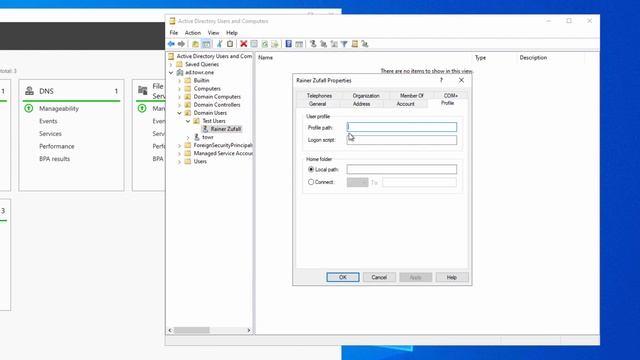Click the Filter funnel icon

[344, 44]
